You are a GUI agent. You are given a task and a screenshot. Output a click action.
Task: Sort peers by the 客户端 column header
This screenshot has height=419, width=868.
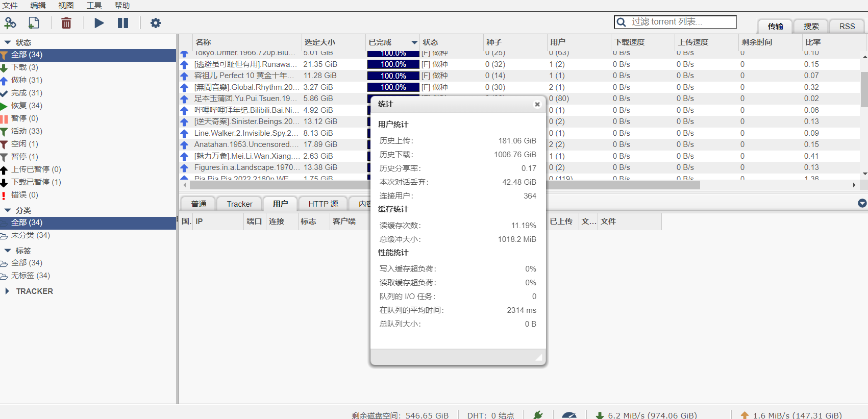[349, 221]
